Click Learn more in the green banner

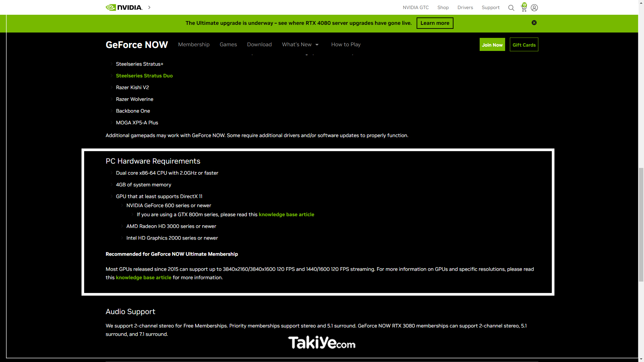(435, 23)
